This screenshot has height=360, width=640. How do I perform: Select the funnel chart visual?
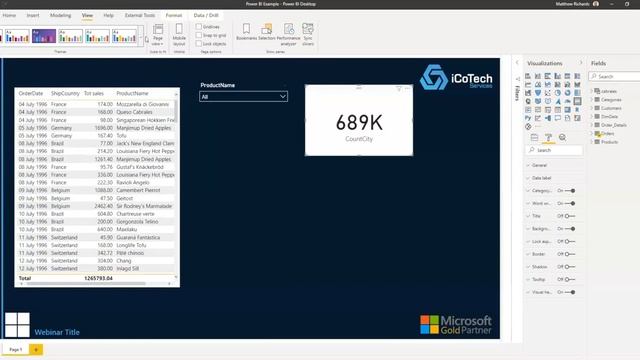[x=538, y=93]
